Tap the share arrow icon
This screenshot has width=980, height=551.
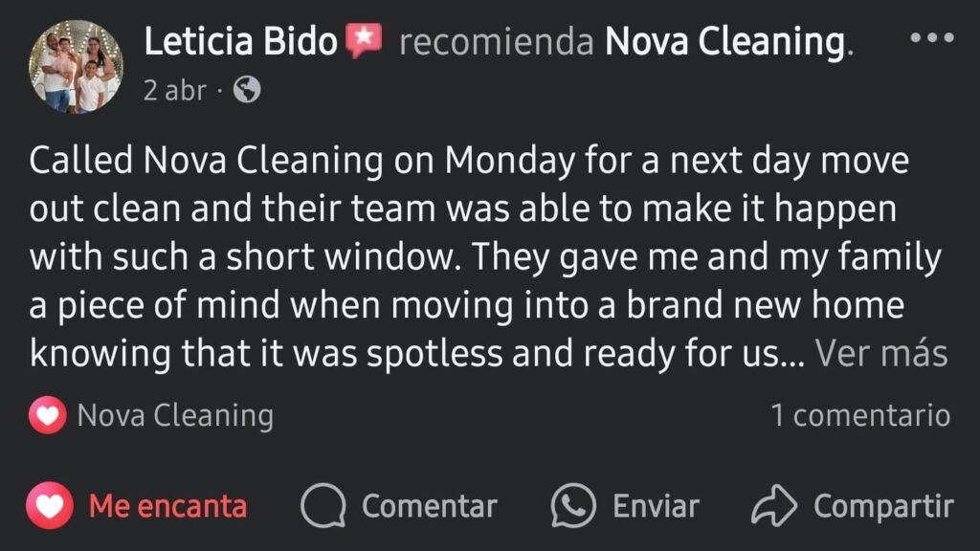click(774, 506)
